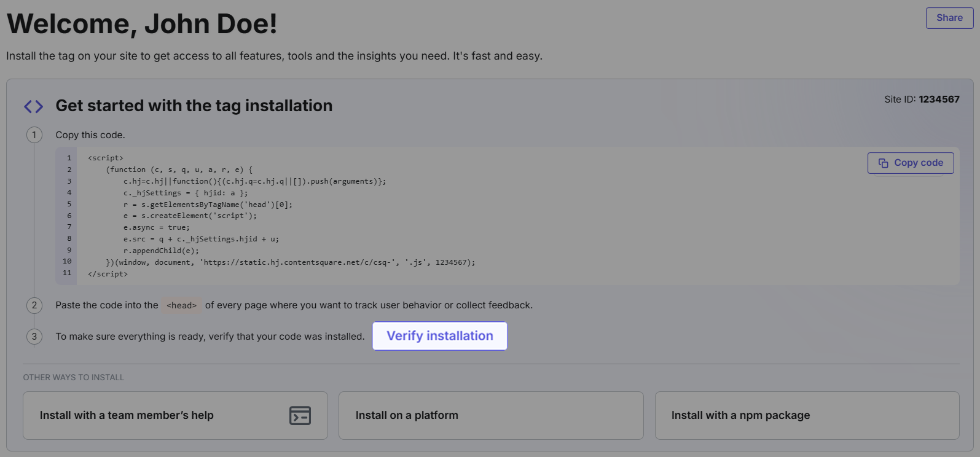Click 'Welcome, John Doe!' heading
This screenshot has width=980, height=457.
[x=142, y=24]
